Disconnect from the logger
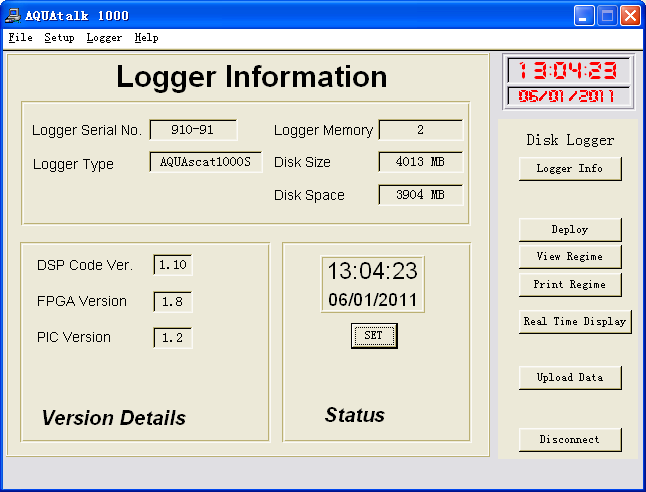This screenshot has height=492, width=646. (x=570, y=439)
